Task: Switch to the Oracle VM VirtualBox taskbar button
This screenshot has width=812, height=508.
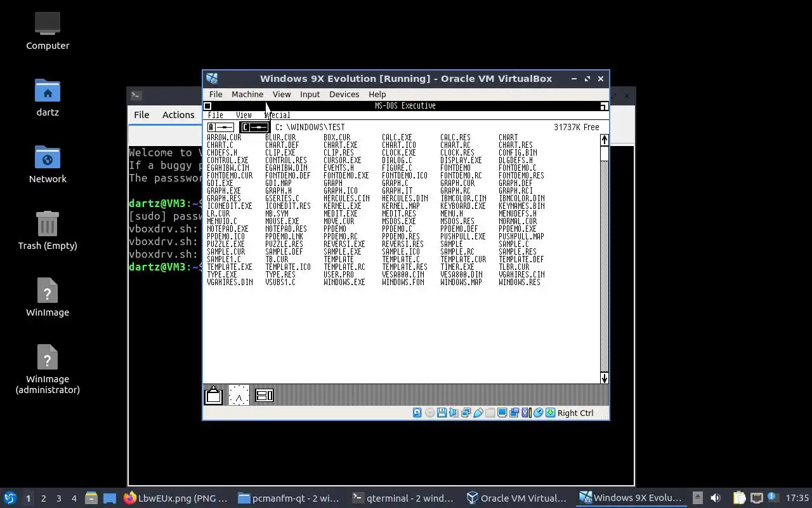Action: [518, 498]
